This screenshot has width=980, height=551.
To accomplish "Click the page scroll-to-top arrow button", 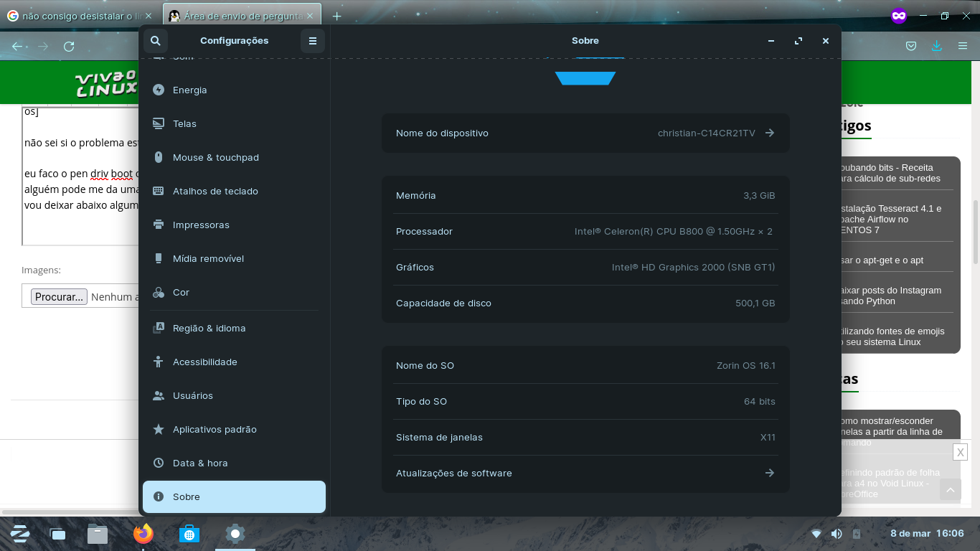I will [951, 490].
